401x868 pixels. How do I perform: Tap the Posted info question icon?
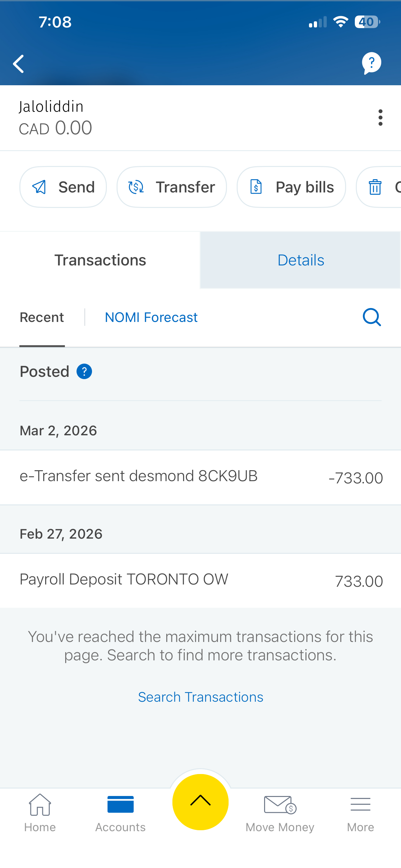(x=84, y=371)
